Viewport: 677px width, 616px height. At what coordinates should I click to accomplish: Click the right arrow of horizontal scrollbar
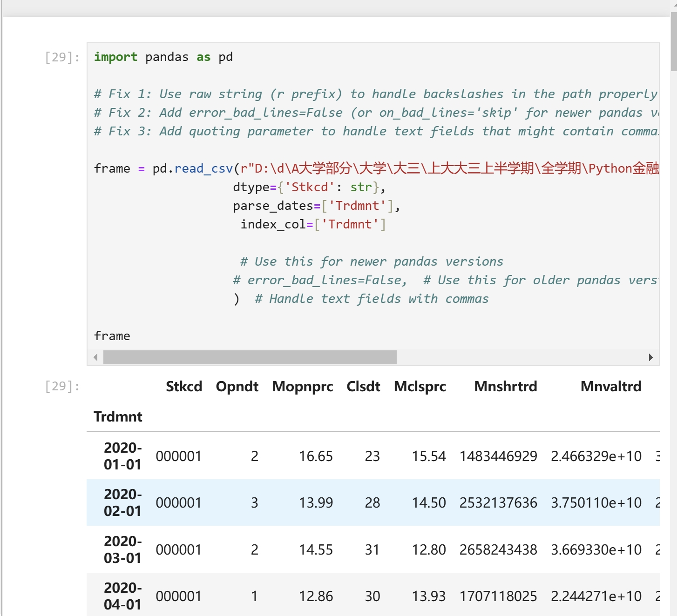pos(650,357)
